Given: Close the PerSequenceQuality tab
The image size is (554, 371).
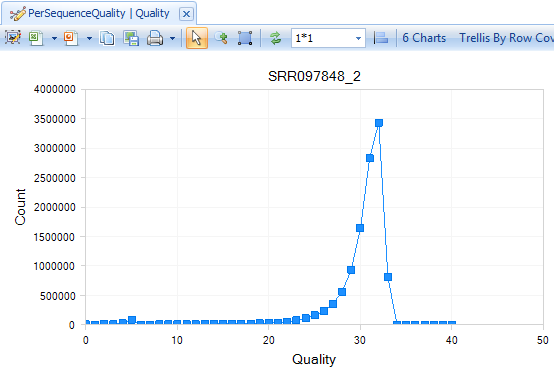Looking at the screenshot, I should (x=186, y=14).
